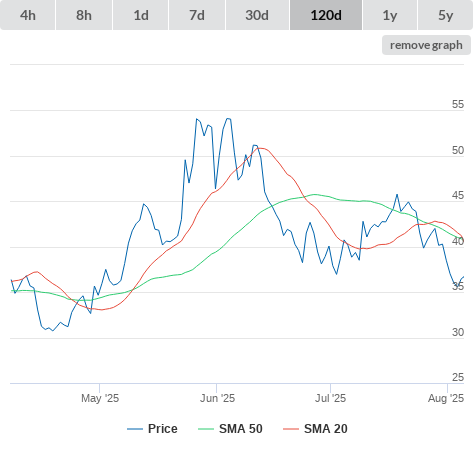The image size is (474, 455).
Task: Show the 5y range chart
Action: tap(445, 15)
